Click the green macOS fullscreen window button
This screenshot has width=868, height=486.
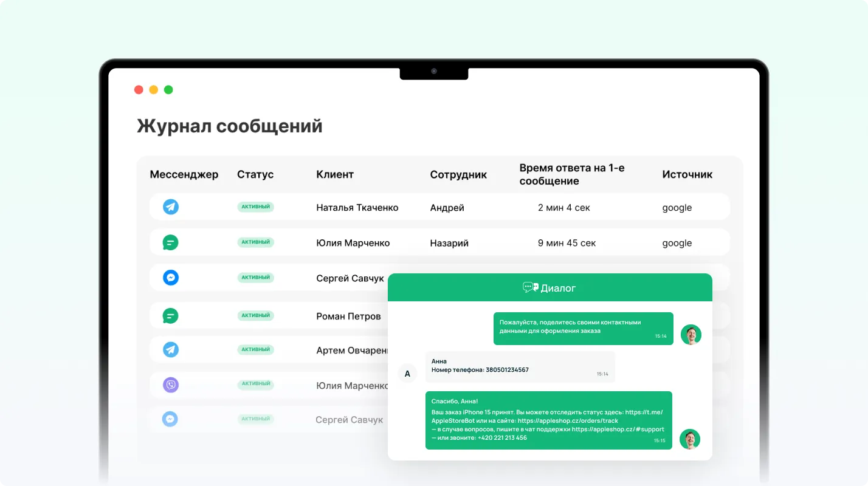tap(168, 90)
